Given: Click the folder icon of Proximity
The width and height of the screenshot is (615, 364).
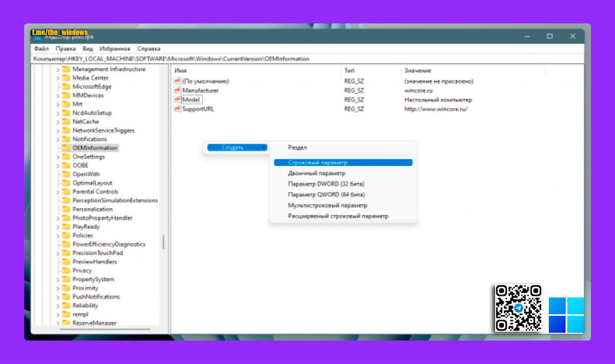Looking at the screenshot, I should pos(66,288).
